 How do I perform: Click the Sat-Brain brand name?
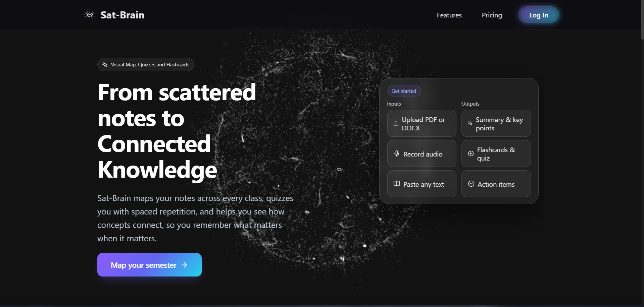122,15
